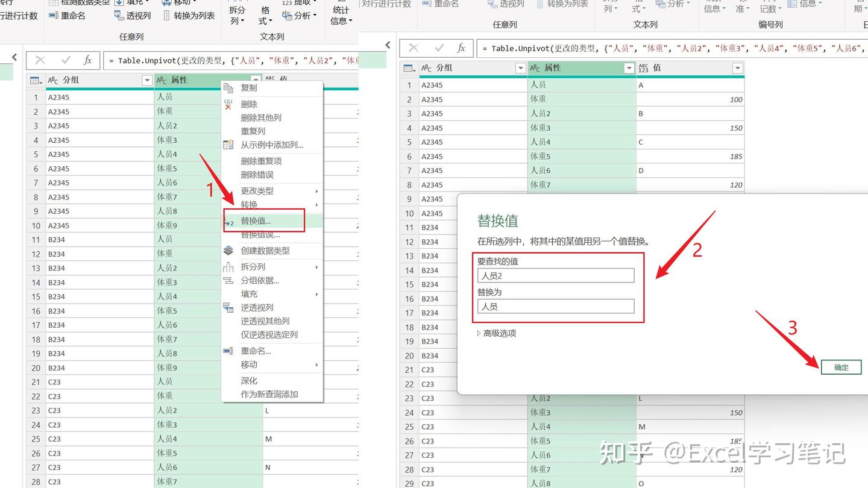Choose 删除重复项 from the context menu
This screenshot has height=488, width=868.
(261, 161)
